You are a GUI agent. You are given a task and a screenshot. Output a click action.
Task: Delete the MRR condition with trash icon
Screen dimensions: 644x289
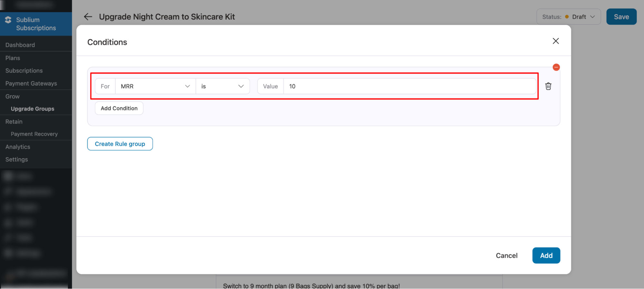click(548, 86)
